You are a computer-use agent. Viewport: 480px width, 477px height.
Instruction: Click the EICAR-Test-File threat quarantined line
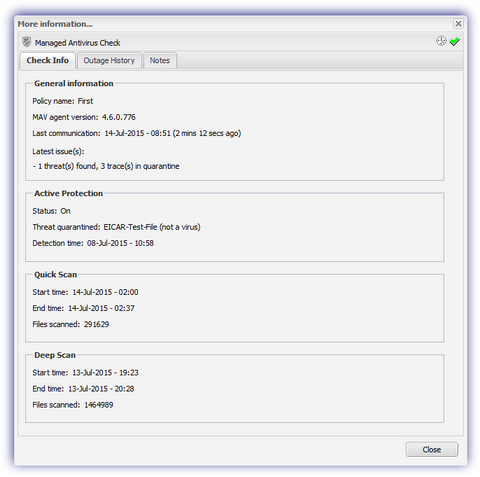[116, 227]
